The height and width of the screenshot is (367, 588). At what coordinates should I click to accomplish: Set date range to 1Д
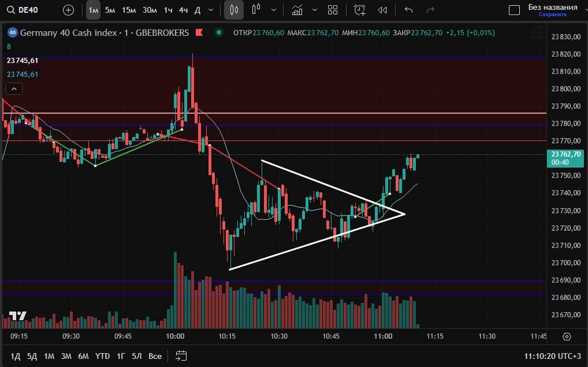click(x=16, y=356)
